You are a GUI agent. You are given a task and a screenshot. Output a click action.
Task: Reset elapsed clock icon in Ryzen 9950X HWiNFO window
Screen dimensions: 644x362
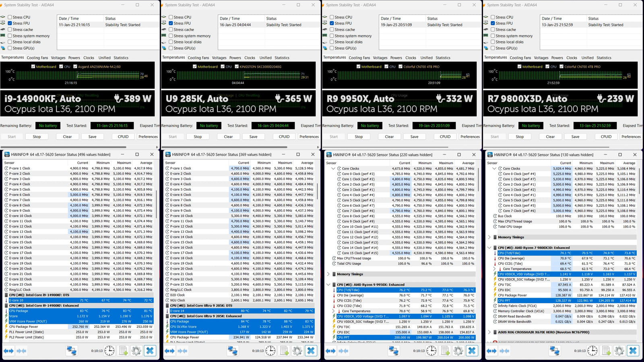tap(431, 351)
